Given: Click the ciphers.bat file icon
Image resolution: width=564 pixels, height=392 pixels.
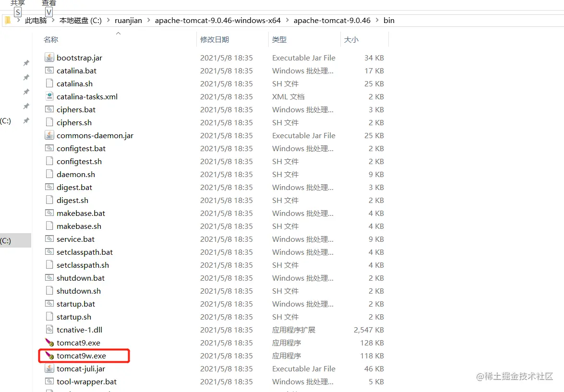Looking at the screenshot, I should 49,109.
